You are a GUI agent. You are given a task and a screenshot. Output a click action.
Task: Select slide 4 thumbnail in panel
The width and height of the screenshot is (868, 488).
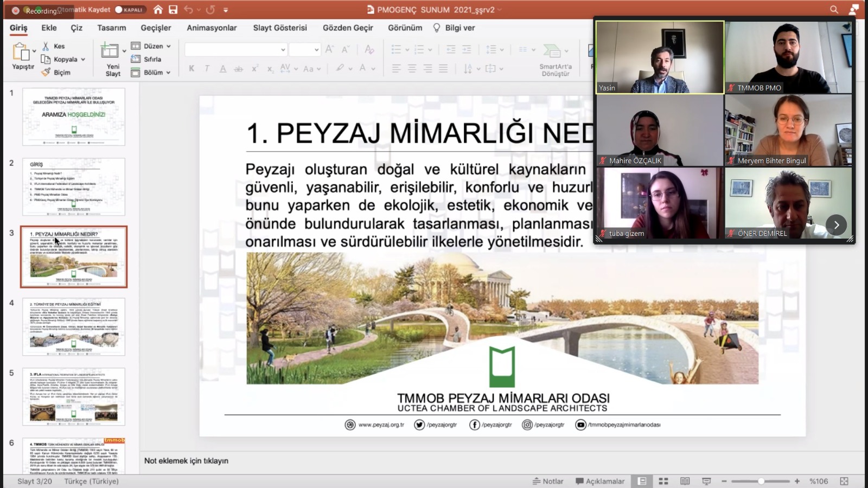click(x=74, y=326)
